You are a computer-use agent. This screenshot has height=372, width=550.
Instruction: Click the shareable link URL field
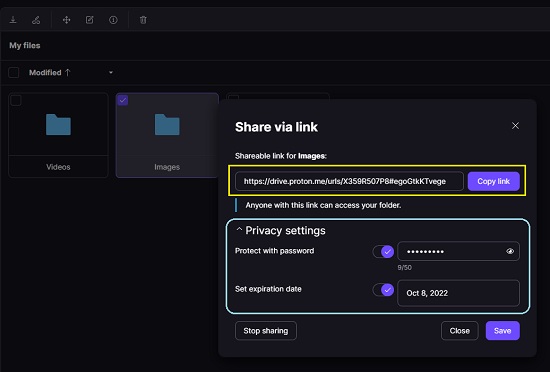coord(349,181)
